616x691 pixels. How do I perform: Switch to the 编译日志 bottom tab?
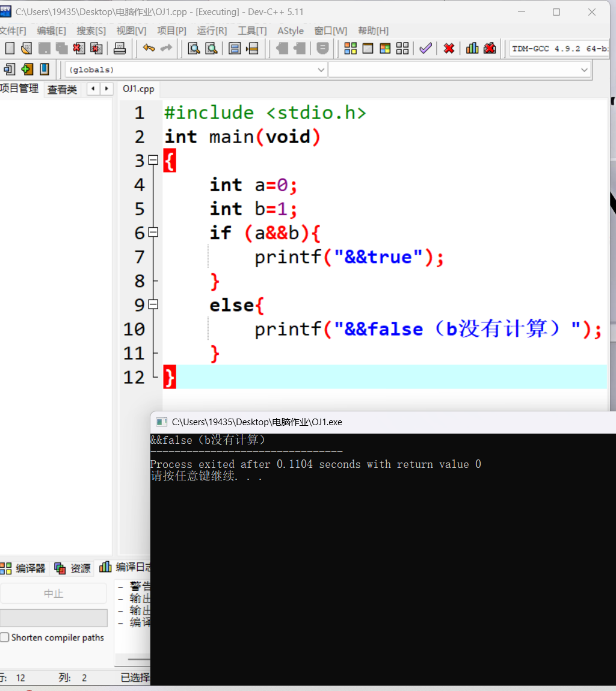(x=125, y=568)
